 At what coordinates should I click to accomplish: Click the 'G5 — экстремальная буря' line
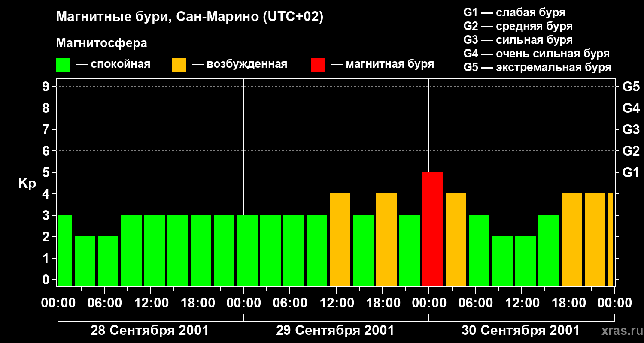pos(537,67)
